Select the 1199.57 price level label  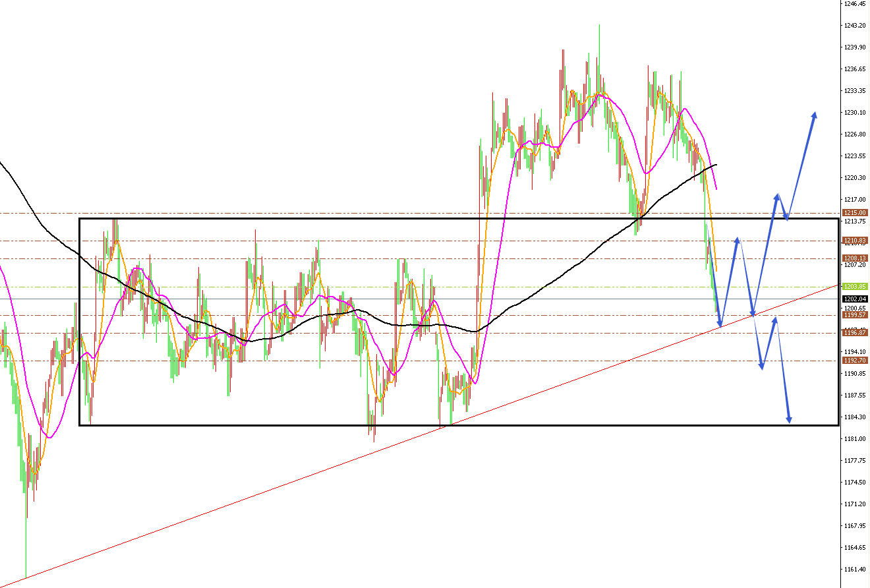[x=855, y=315]
